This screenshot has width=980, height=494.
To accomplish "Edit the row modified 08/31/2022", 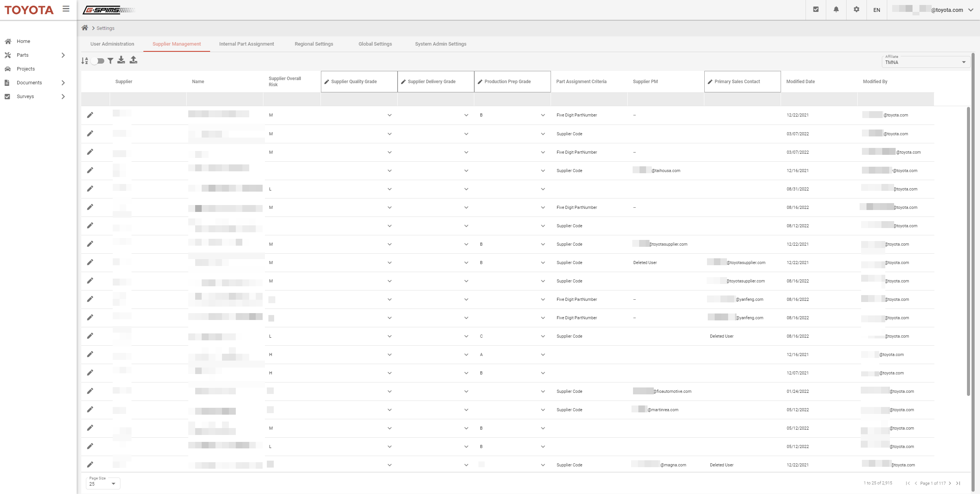I will coord(90,189).
